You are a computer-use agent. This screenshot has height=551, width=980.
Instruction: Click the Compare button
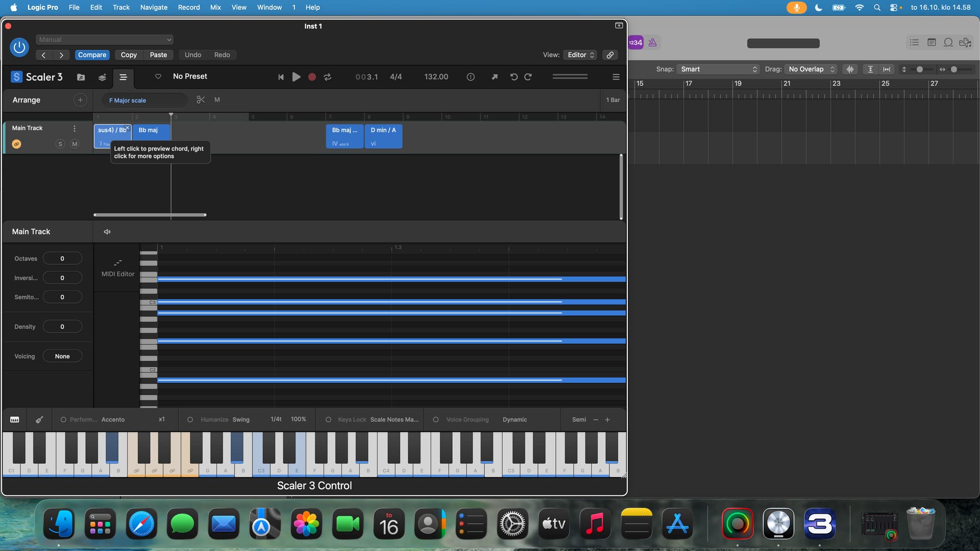pos(92,55)
